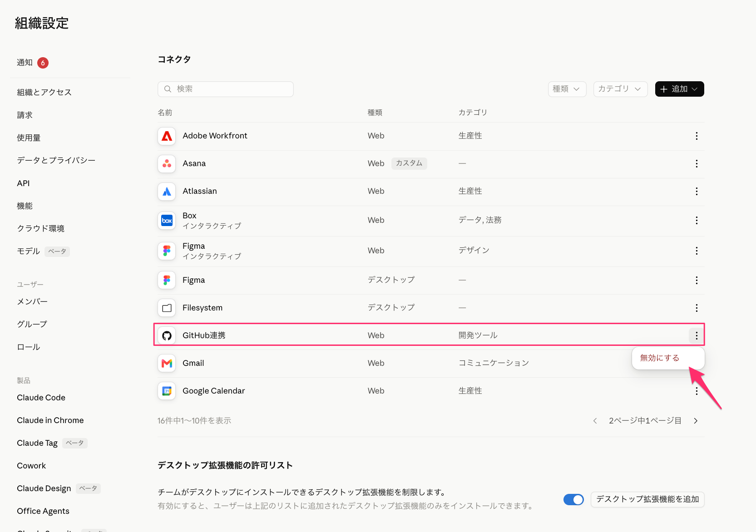Click the Filesystem folder icon
This screenshot has height=532, width=756.
point(167,308)
